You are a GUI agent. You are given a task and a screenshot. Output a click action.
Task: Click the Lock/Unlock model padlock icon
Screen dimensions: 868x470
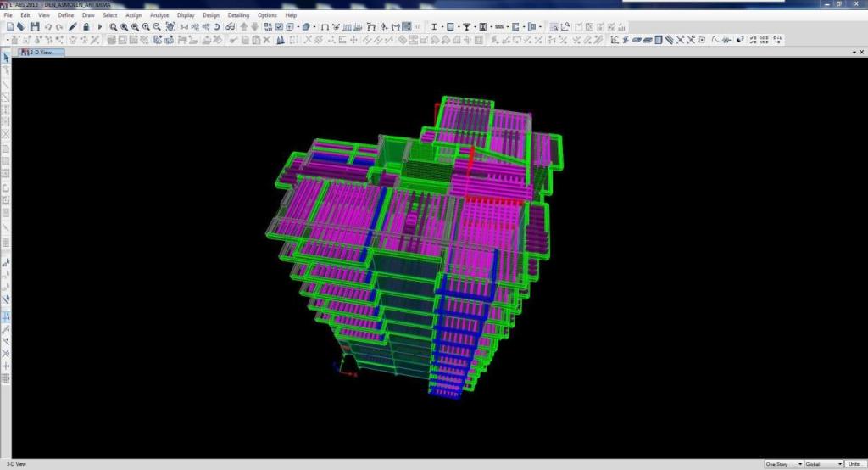[x=86, y=27]
